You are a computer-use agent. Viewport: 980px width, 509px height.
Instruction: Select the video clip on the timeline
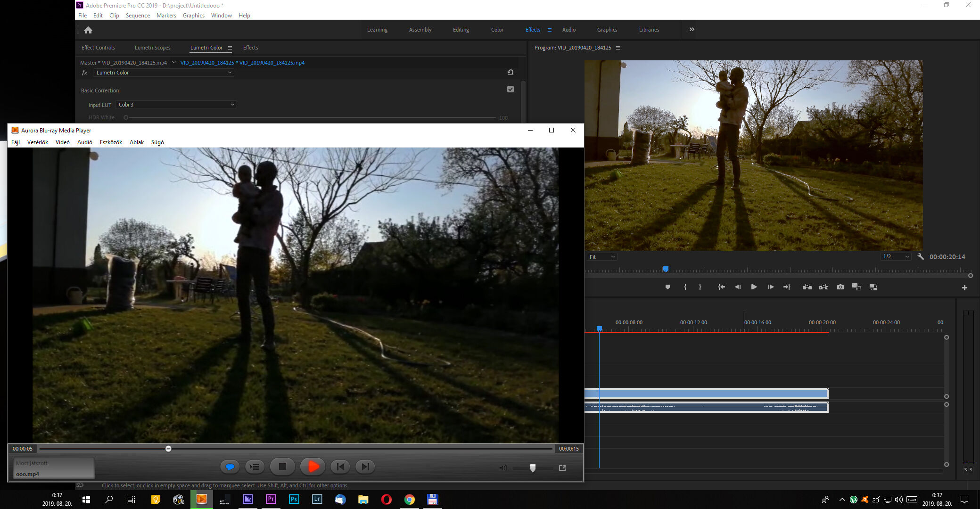click(x=706, y=394)
